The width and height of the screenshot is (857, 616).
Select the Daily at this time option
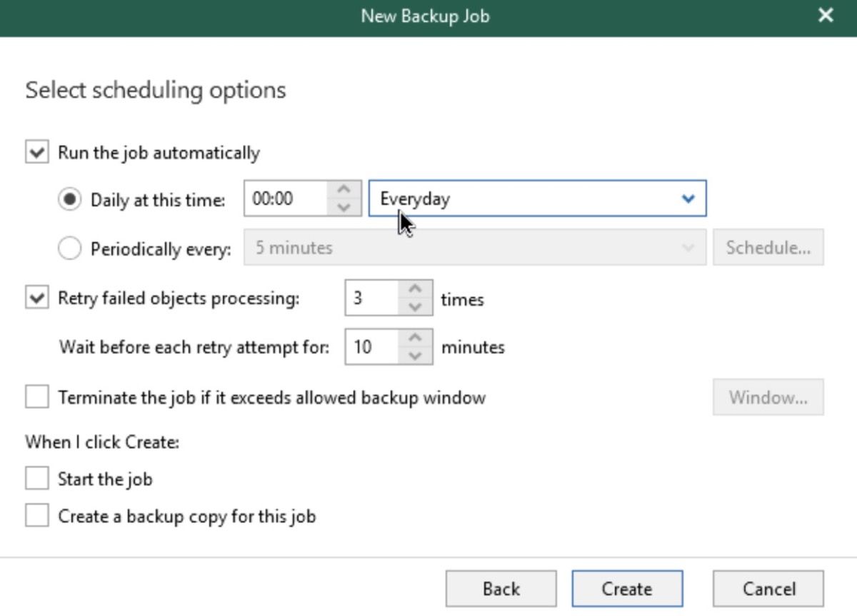point(70,200)
